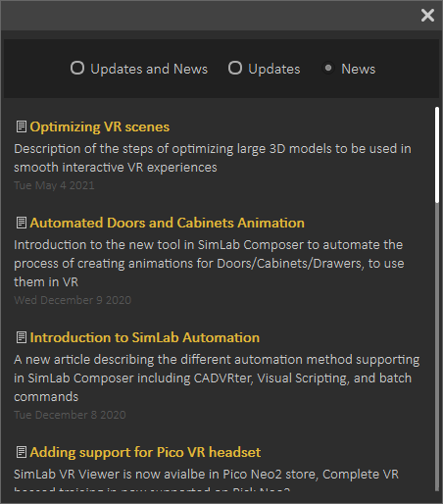Click the lower scrollbar track area
The width and height of the screenshot is (443, 504).
437,346
